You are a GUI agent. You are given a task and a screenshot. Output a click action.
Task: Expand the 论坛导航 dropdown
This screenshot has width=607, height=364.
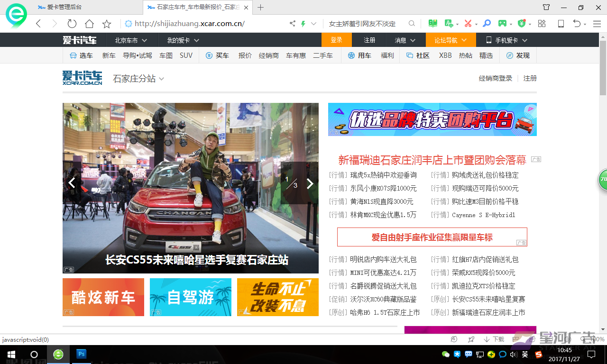(451, 40)
